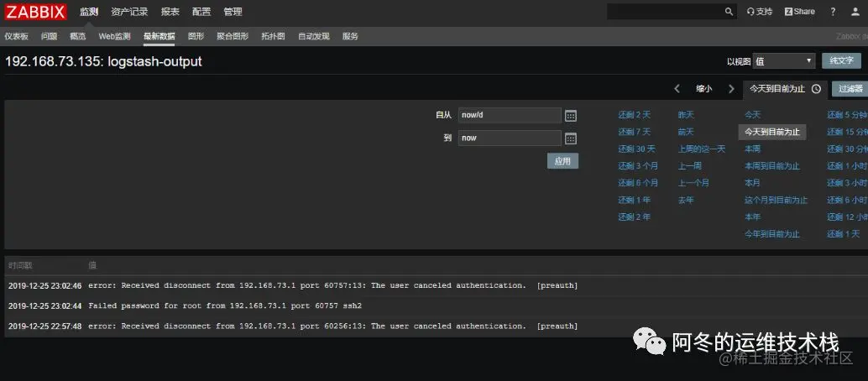Click the 2019-12-25 22:57:48 timestamp

pyautogui.click(x=44, y=326)
